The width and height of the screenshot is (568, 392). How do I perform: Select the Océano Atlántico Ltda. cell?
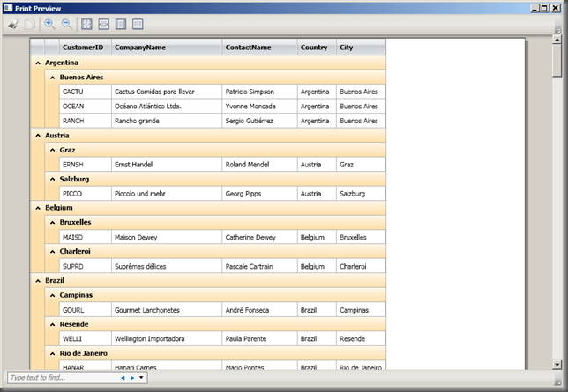(167, 106)
